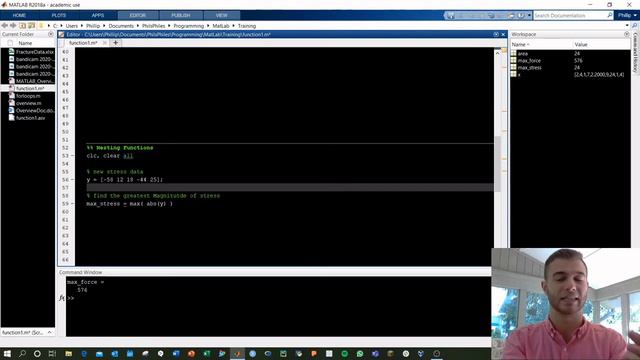Click the editor vertical scrollbar thumb

498,163
